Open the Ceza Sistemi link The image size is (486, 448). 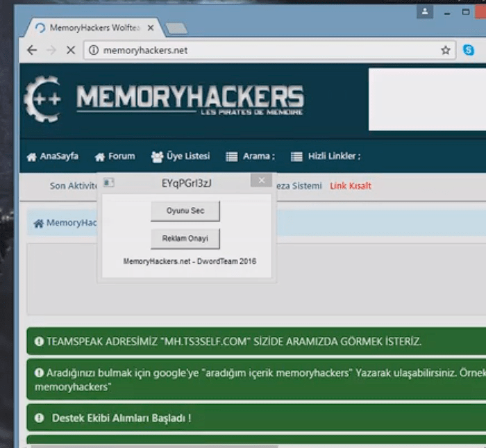pyautogui.click(x=299, y=185)
